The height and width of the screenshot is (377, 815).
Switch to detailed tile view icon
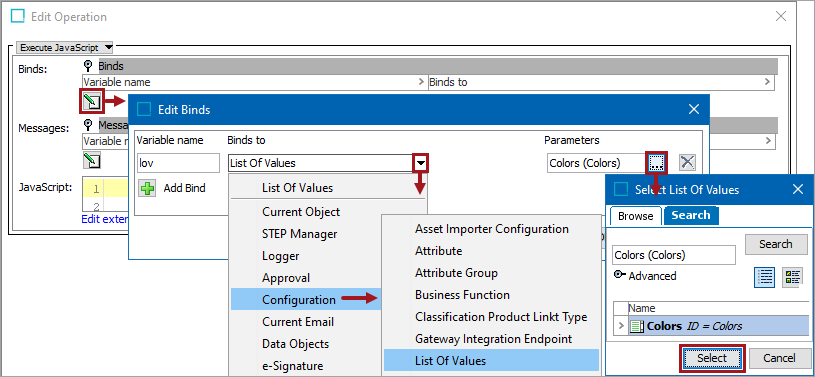coord(793,277)
